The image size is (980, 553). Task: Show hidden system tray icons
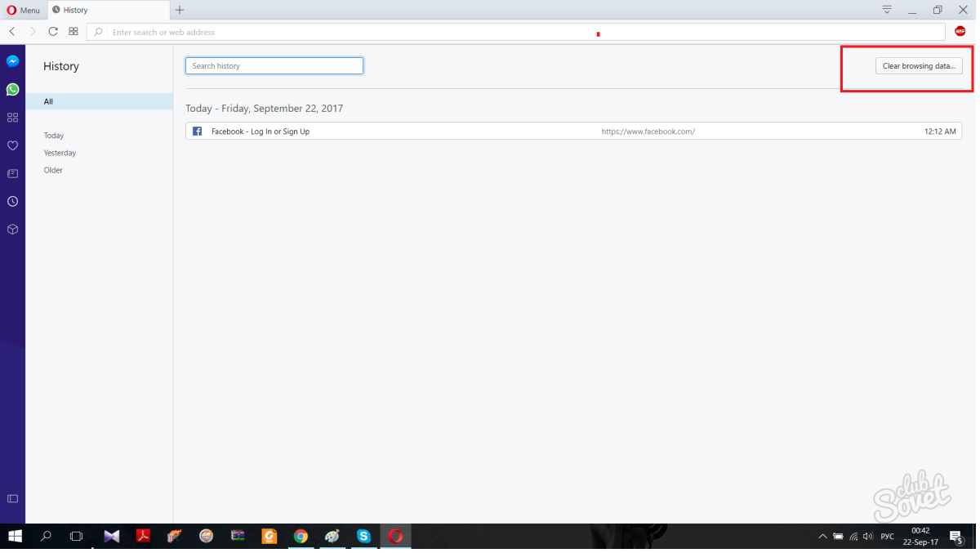(x=822, y=537)
